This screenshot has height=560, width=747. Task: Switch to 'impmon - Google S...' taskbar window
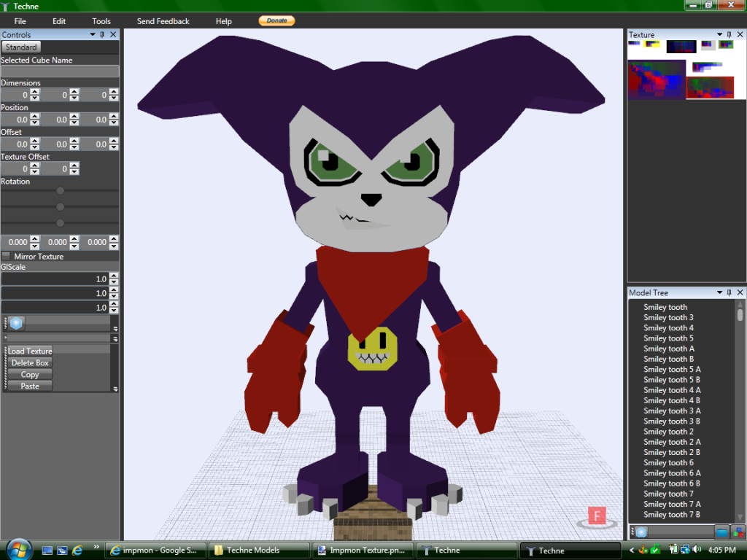pyautogui.click(x=155, y=551)
